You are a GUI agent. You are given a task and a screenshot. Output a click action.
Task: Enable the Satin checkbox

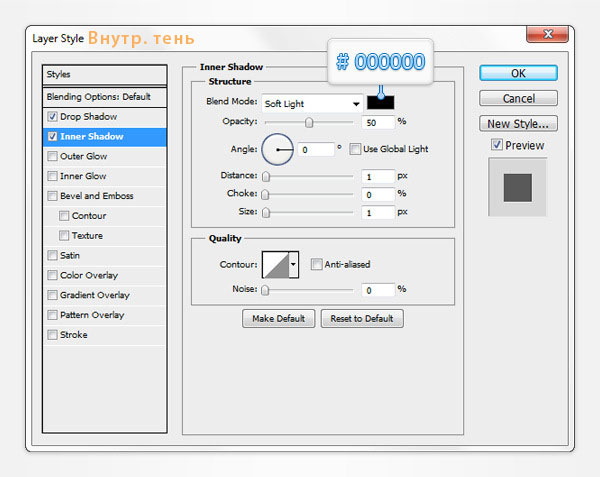(x=52, y=255)
